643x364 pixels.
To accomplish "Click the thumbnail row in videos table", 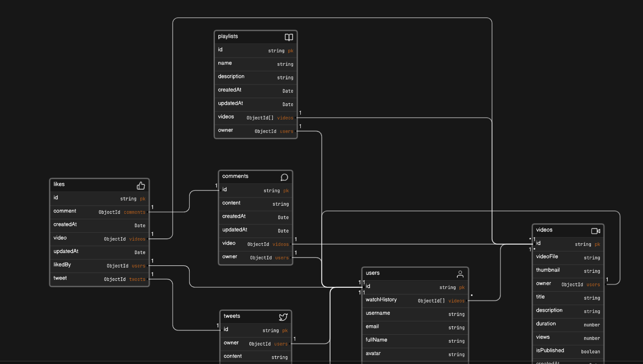I will point(568,271).
